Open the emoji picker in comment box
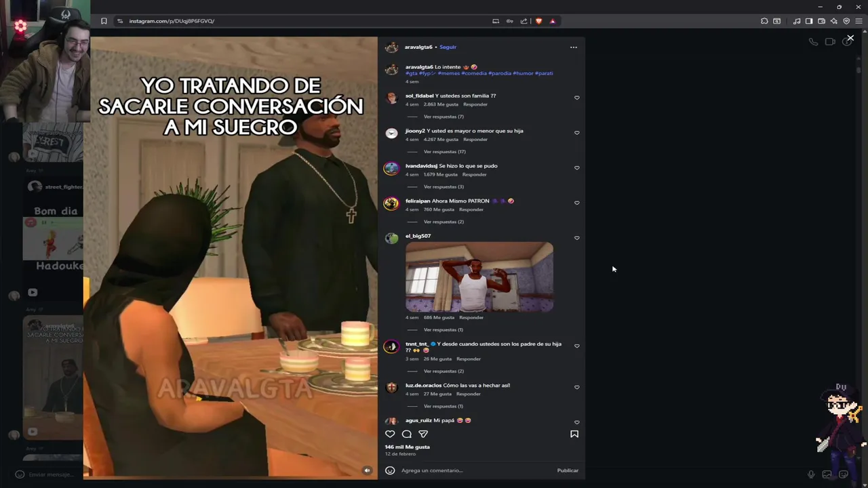The width and height of the screenshot is (868, 488). (x=390, y=470)
